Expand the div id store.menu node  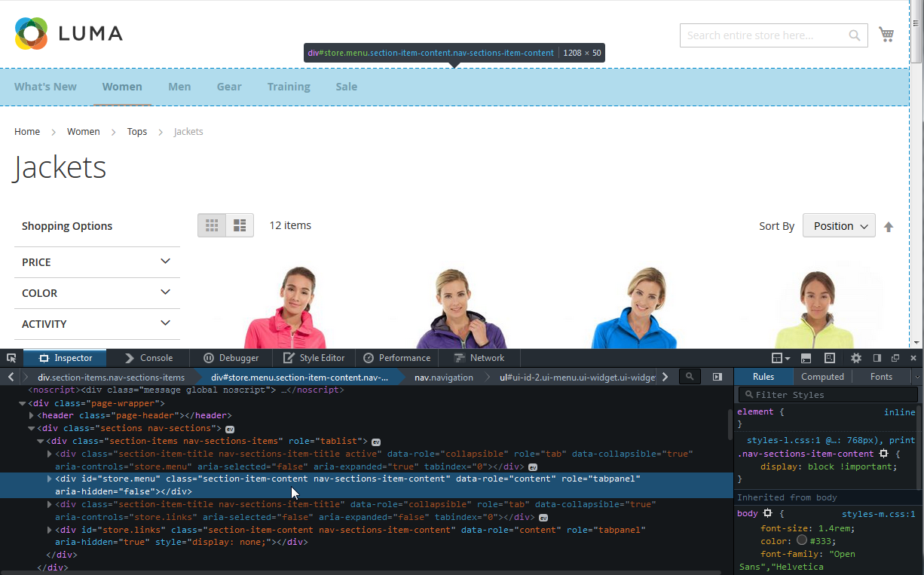pos(50,479)
